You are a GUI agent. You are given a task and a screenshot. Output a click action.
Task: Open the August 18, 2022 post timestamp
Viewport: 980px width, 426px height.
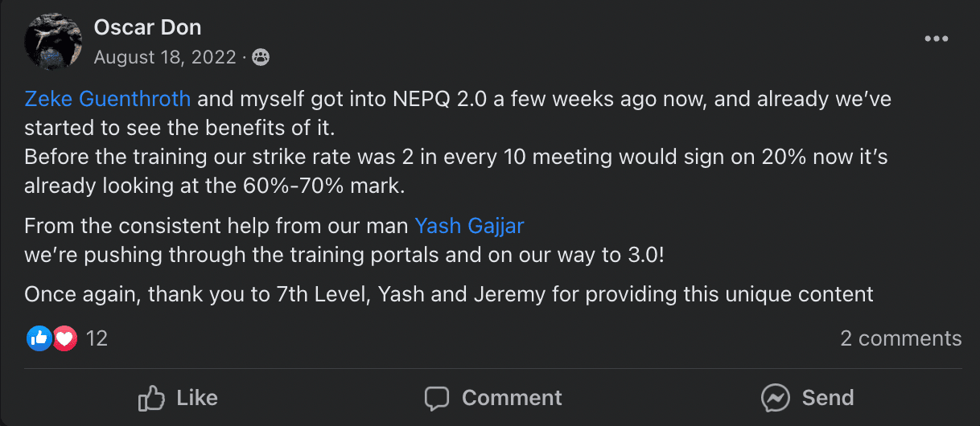(x=165, y=58)
